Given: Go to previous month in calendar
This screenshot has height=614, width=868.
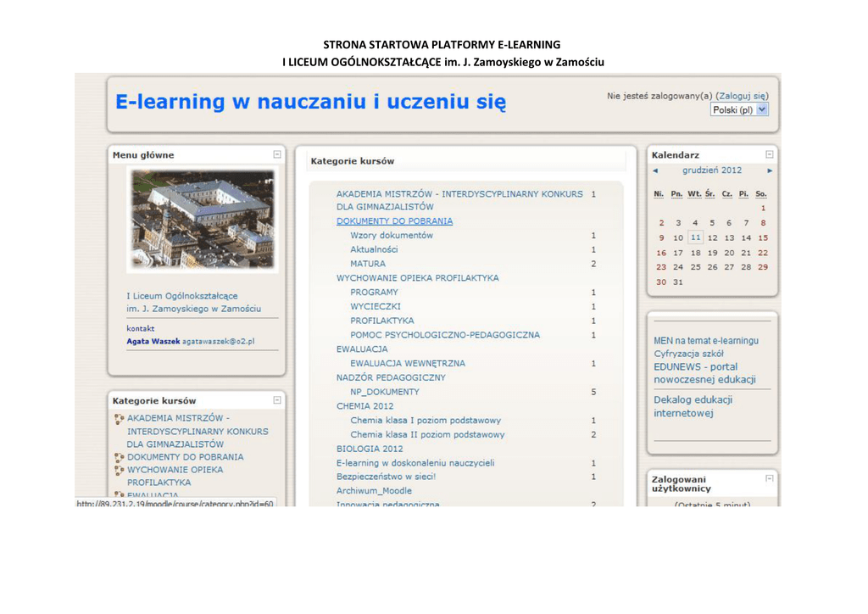Looking at the screenshot, I should pyautogui.click(x=655, y=170).
